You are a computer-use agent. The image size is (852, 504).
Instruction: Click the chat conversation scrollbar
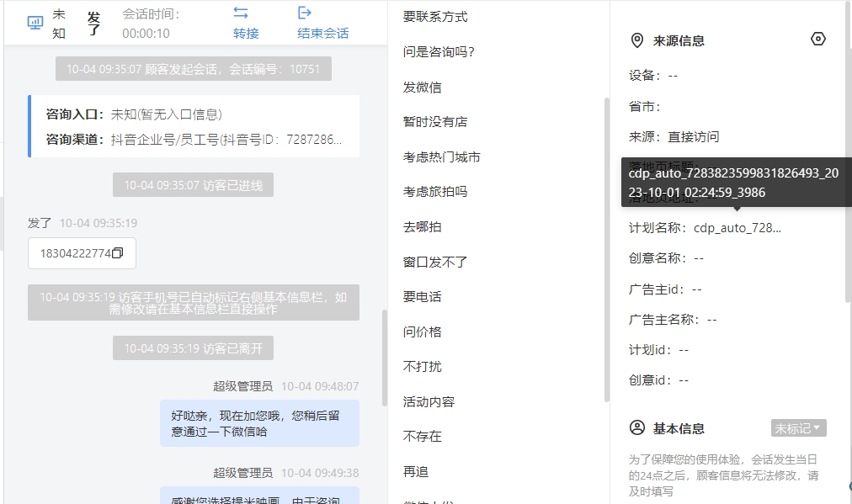(385, 358)
